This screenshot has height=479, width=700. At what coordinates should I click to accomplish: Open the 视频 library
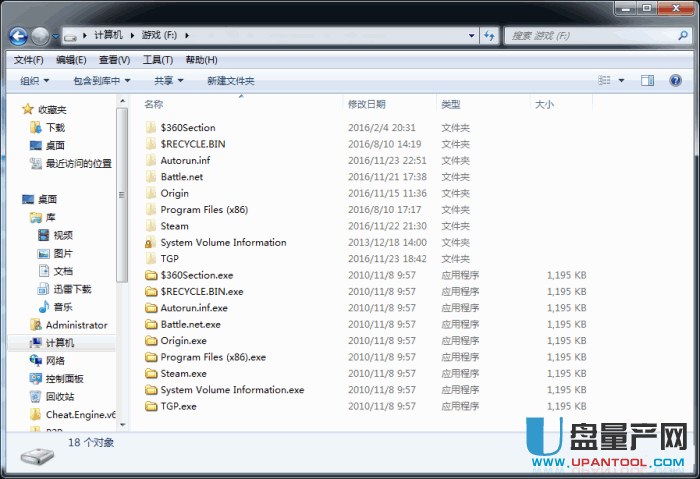coord(55,235)
